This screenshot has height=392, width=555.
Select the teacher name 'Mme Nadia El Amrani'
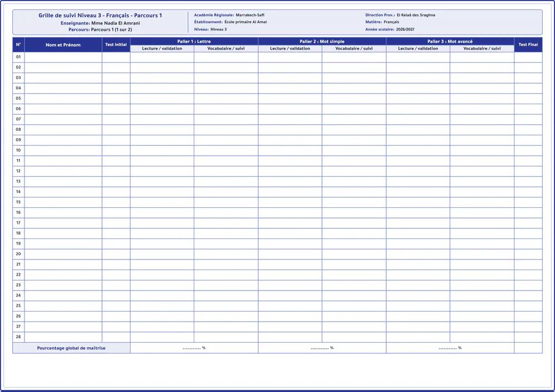[x=116, y=23]
